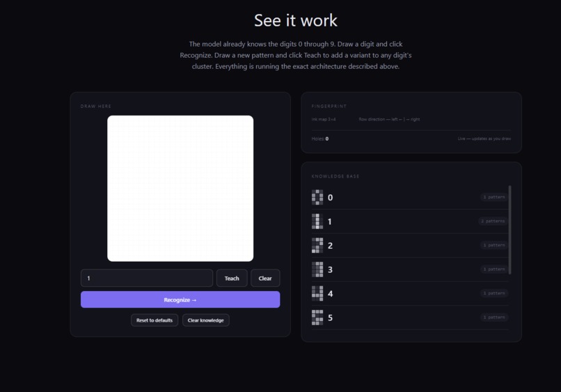
Task: Select the digit 3 pattern thumbnail
Action: (317, 269)
